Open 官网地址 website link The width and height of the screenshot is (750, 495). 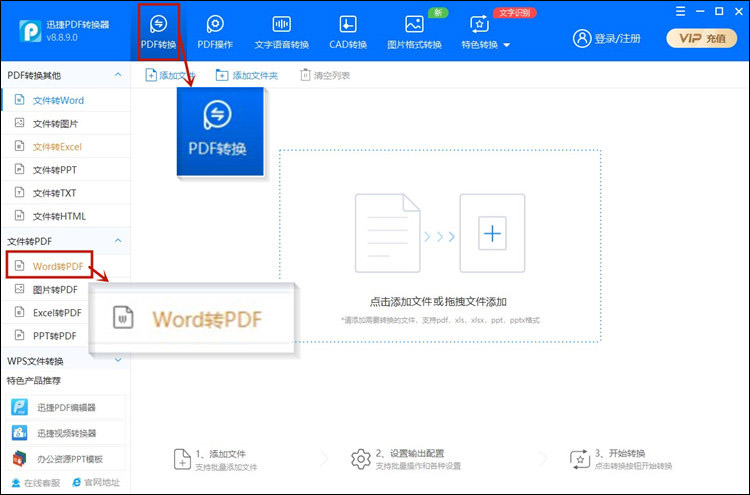[x=96, y=483]
